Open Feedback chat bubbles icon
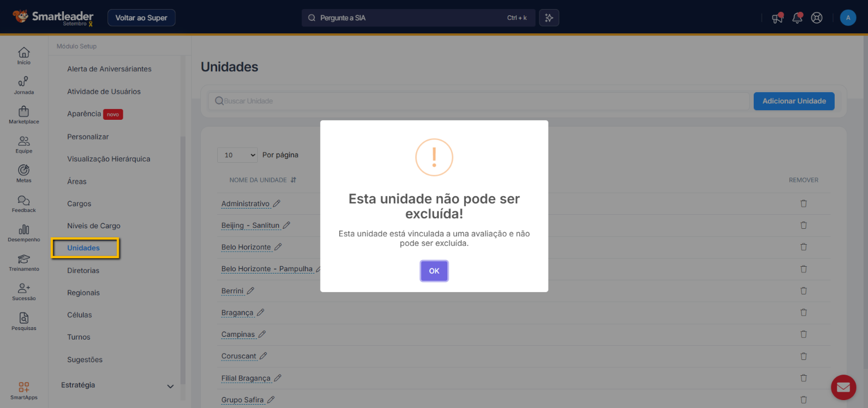Image resolution: width=868 pixels, height=408 pixels. pyautogui.click(x=24, y=203)
